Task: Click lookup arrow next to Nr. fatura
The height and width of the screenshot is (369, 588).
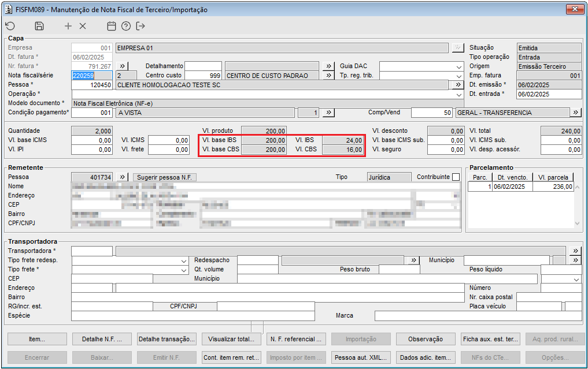Action: [122, 66]
